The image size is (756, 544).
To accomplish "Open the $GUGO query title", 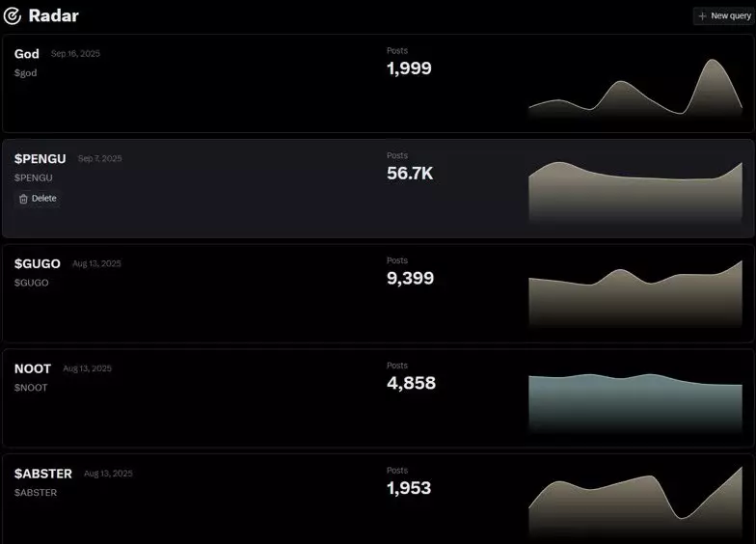I will point(37,263).
